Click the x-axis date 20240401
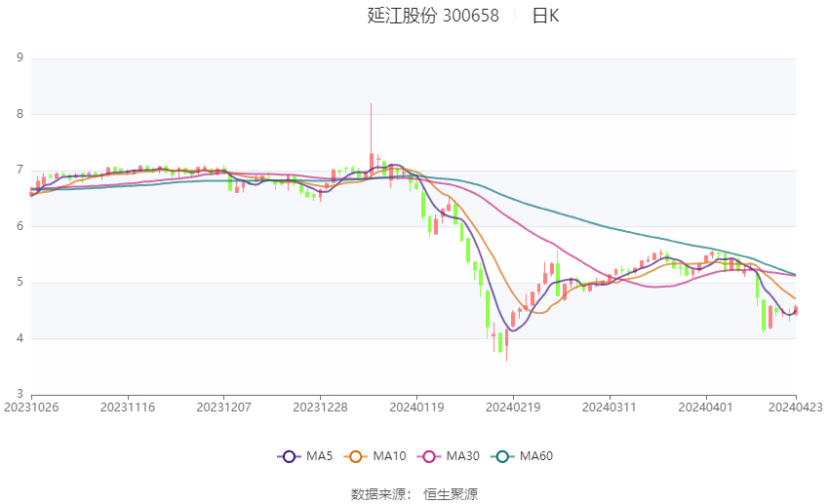Image resolution: width=829 pixels, height=504 pixels. point(706,407)
